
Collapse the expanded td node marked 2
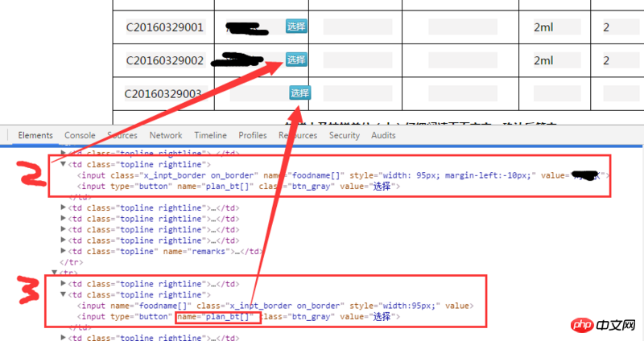(64, 164)
